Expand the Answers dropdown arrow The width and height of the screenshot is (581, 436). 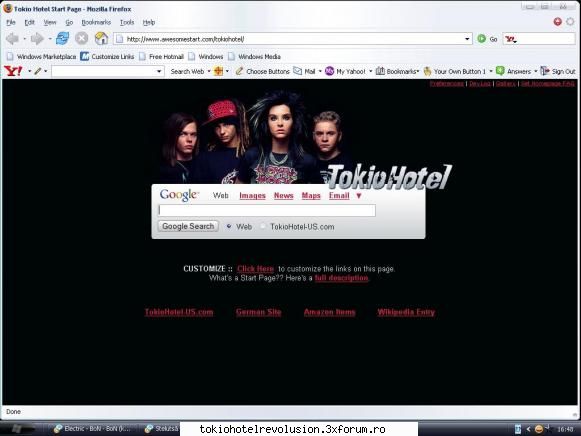coord(535,71)
